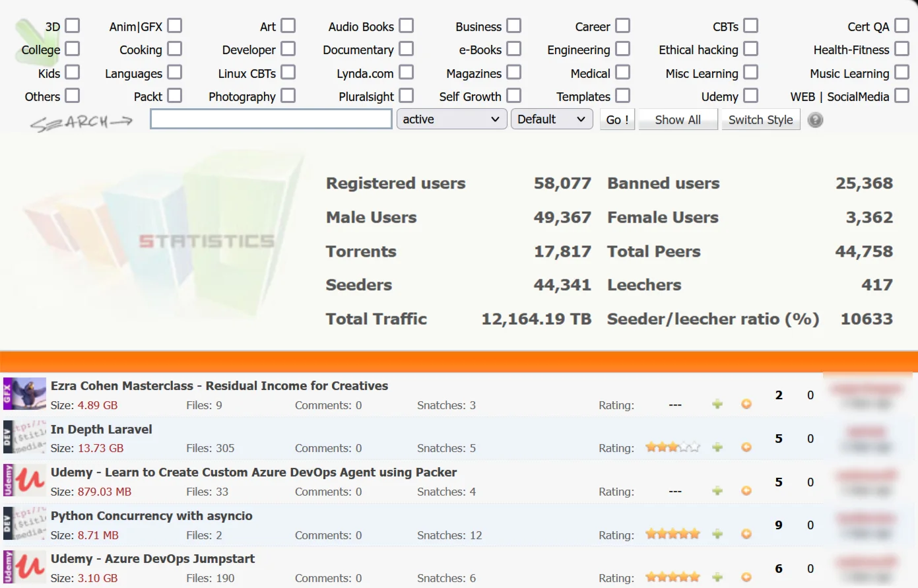Enable the Anim|GFX category checkbox

click(174, 26)
